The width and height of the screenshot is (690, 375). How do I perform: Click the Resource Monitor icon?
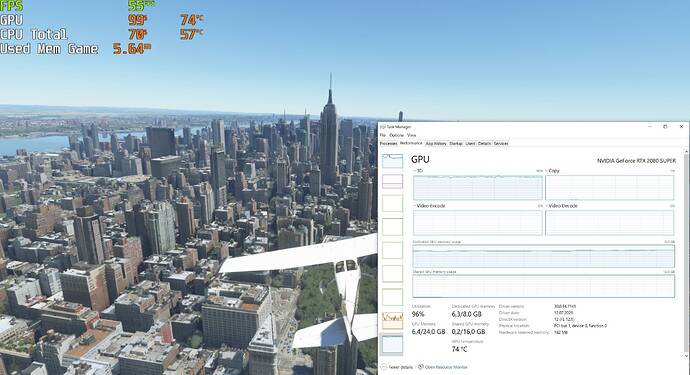tap(420, 367)
